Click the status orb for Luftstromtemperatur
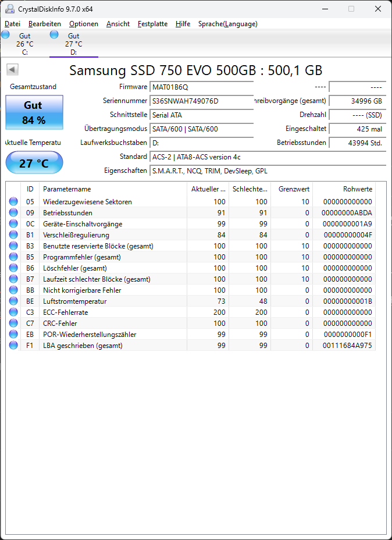The width and height of the screenshot is (392, 540). (x=13, y=301)
